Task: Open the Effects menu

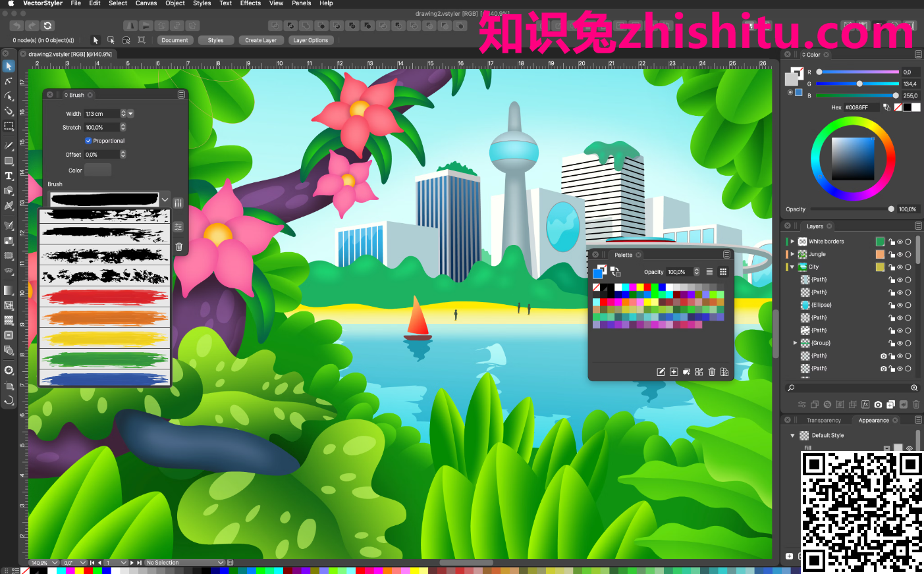Action: click(250, 3)
